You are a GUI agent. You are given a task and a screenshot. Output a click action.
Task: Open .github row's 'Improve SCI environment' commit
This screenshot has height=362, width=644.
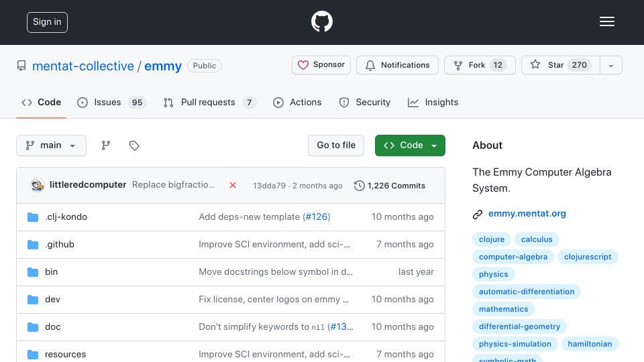(x=274, y=244)
